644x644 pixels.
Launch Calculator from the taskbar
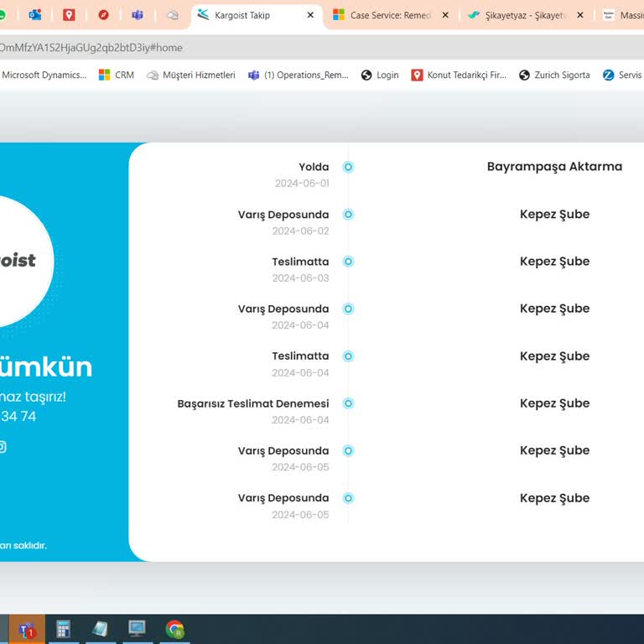[x=63, y=629]
